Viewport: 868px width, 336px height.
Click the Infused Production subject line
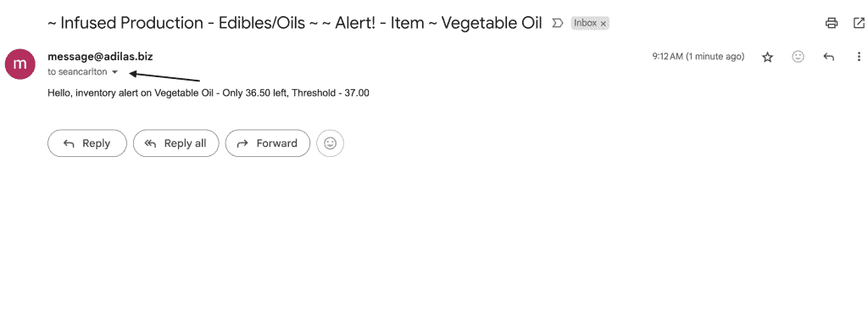tap(296, 23)
